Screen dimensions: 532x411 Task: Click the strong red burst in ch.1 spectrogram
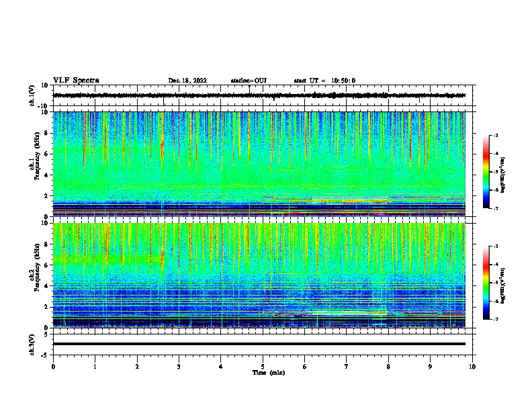[162, 146]
